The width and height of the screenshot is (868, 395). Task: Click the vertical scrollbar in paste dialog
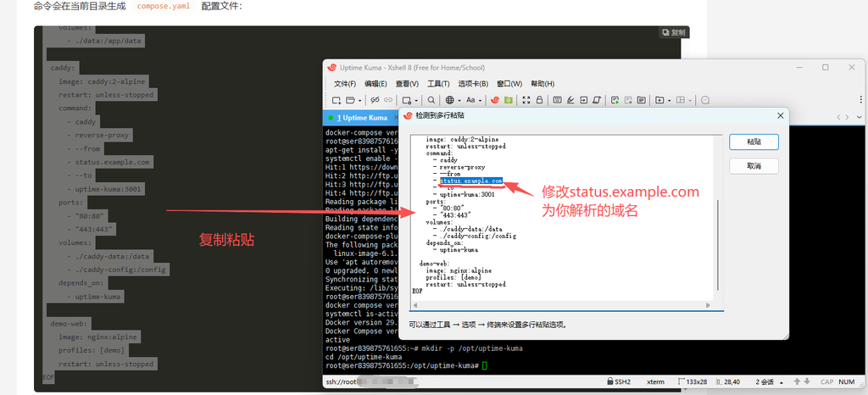click(x=718, y=243)
